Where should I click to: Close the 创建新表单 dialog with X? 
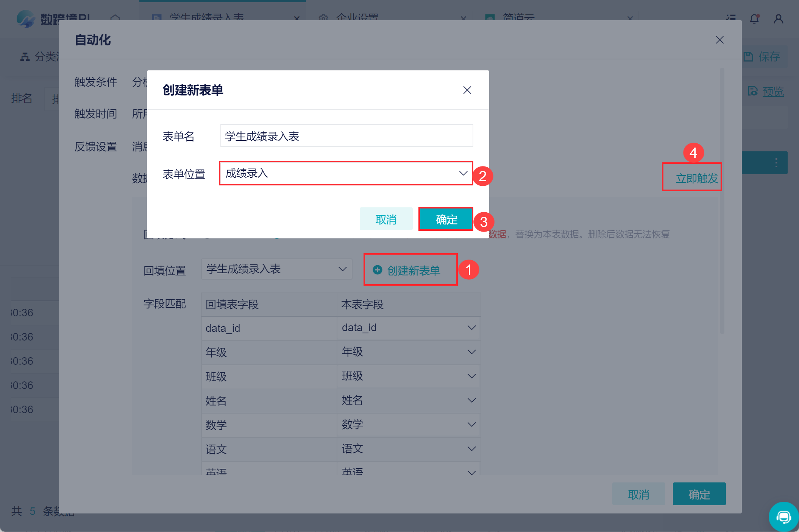pos(467,90)
